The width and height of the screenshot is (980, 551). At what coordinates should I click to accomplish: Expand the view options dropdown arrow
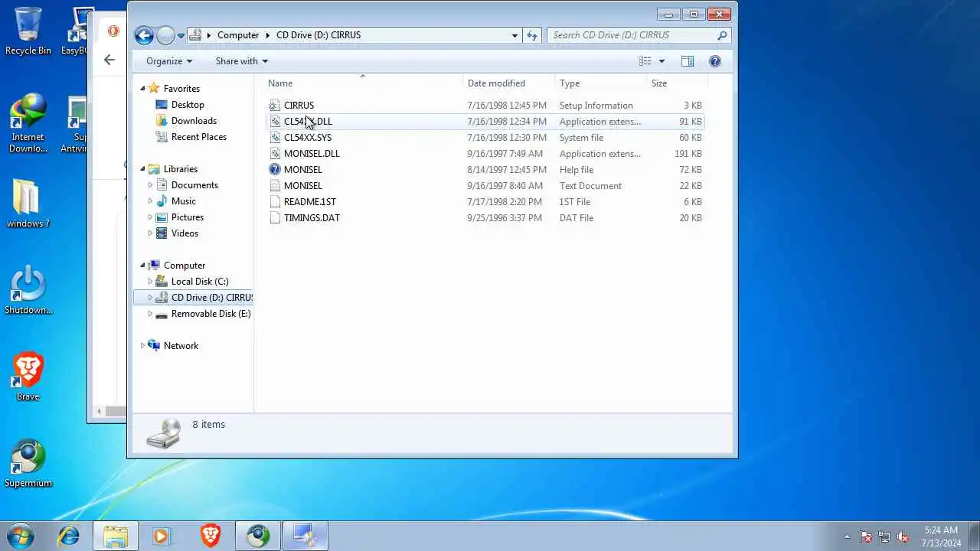(661, 61)
